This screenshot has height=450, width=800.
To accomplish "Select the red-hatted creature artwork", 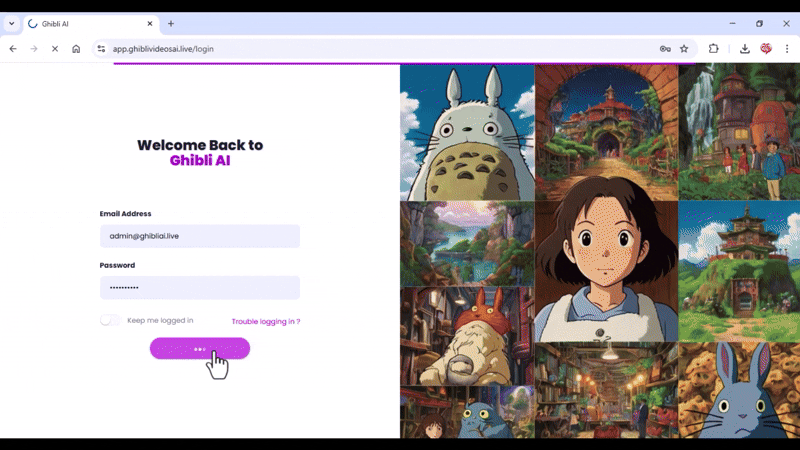I will coord(467,336).
